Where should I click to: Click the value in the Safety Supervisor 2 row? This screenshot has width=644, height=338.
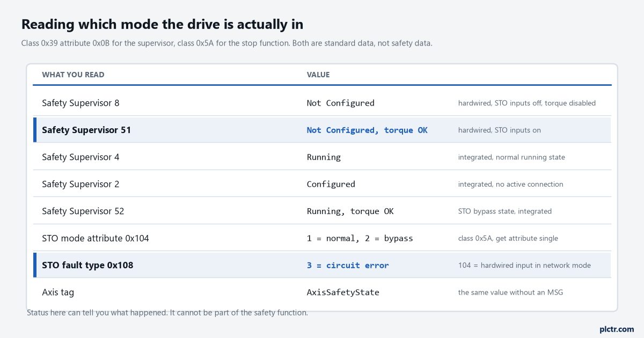pos(331,184)
